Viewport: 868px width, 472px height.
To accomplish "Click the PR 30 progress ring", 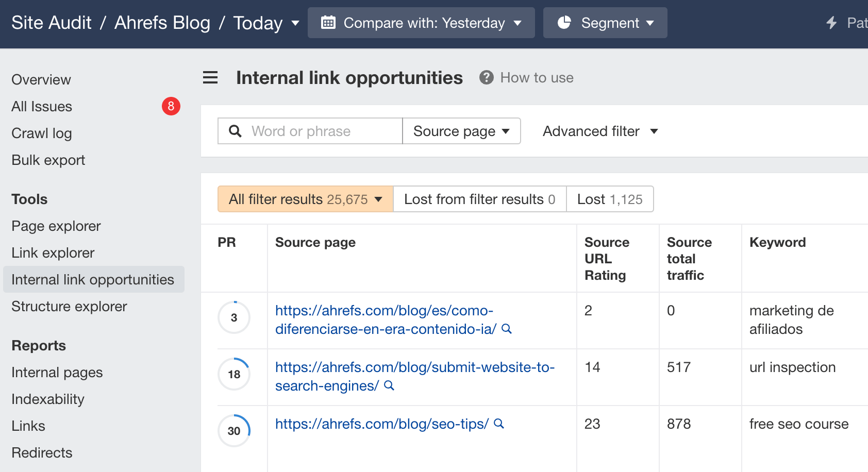I will (x=234, y=431).
